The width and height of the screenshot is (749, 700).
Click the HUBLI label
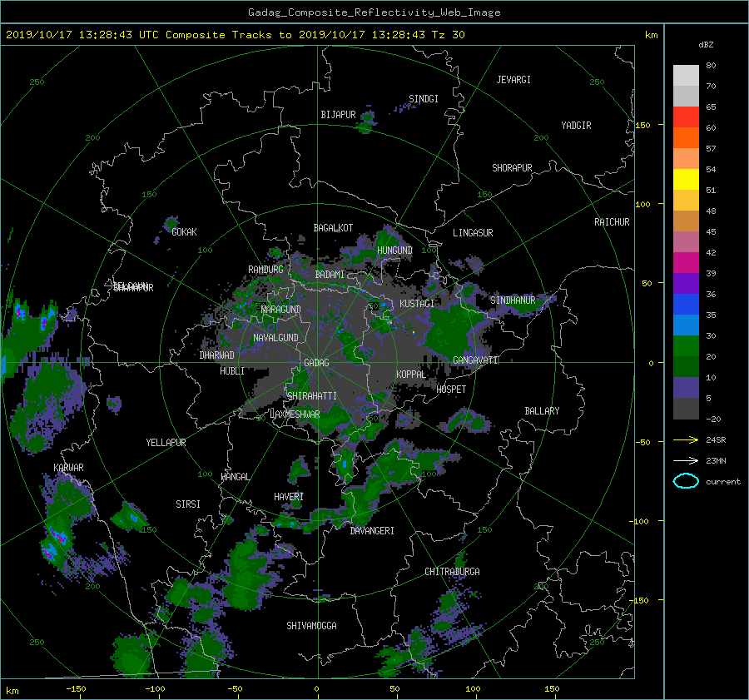(232, 371)
